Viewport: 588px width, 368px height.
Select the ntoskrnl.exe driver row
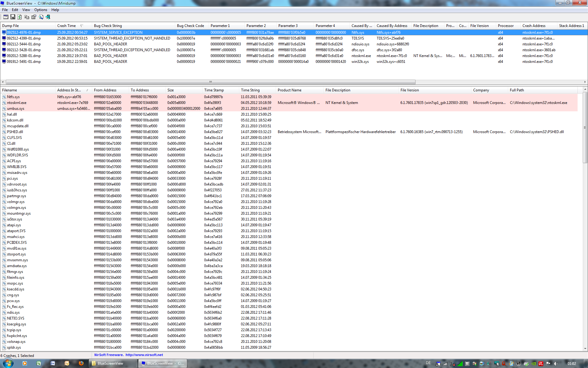point(17,103)
